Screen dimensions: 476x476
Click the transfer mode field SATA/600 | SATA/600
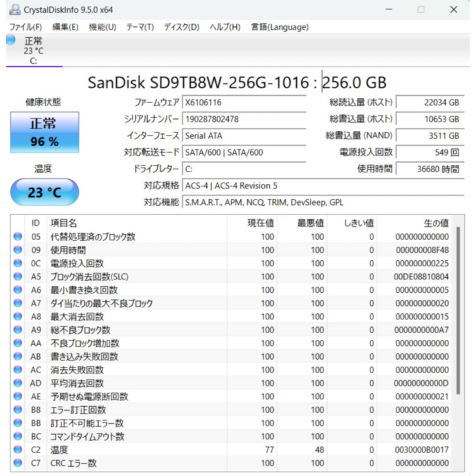click(244, 152)
